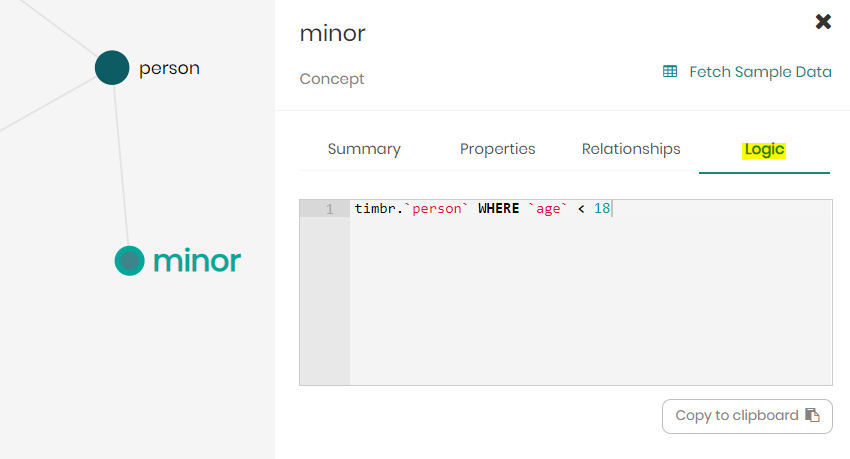Viewport: 850px width, 459px height.
Task: Click the person node label
Action: coord(169,69)
